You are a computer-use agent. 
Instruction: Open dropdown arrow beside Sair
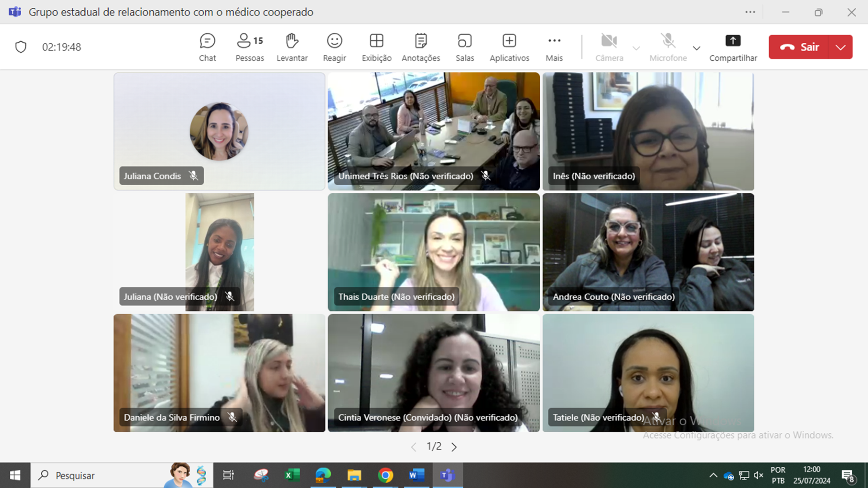coord(840,47)
